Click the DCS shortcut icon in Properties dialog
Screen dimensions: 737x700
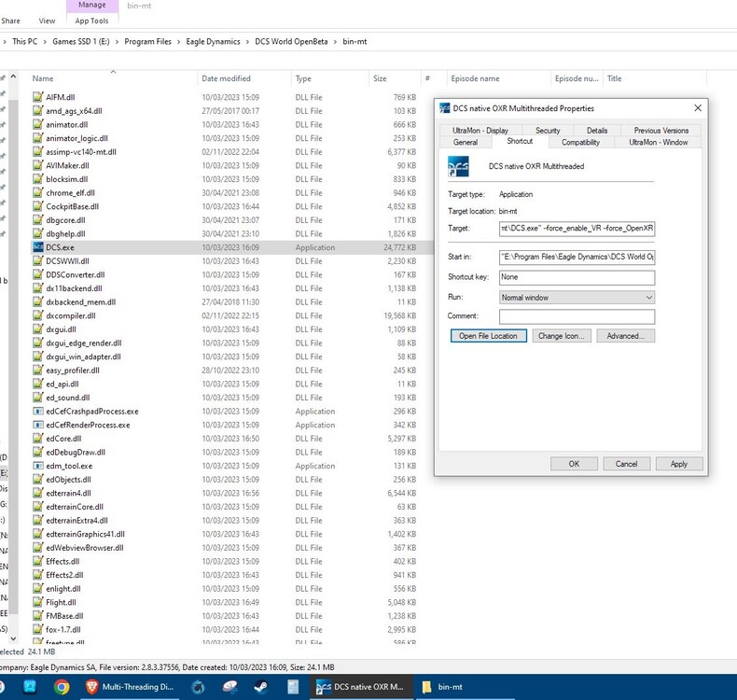458,166
